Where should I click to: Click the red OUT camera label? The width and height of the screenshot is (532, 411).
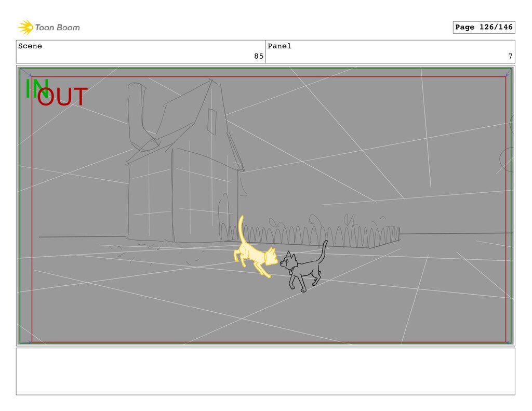62,97
